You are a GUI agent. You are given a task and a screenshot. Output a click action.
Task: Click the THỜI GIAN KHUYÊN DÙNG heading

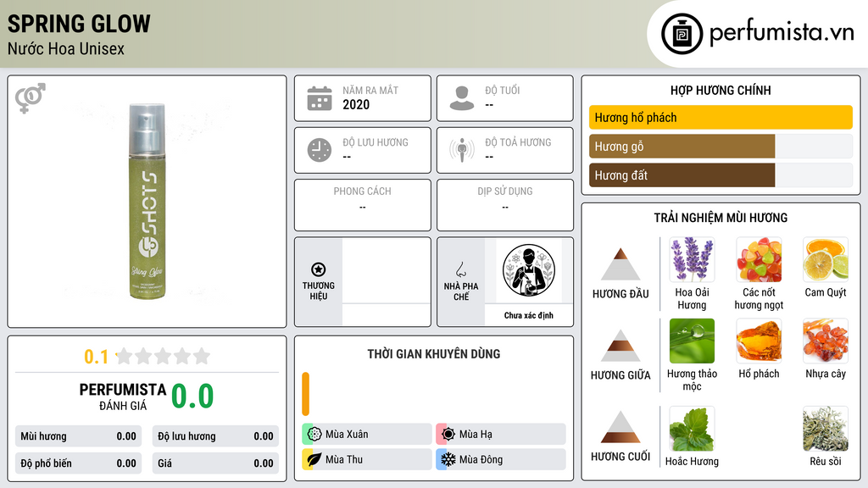tap(434, 354)
